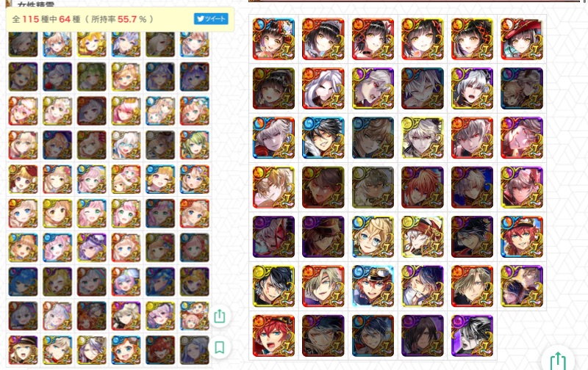
Task: Select the dimmed long dark-haired character in purple frame
Action: [422, 335]
